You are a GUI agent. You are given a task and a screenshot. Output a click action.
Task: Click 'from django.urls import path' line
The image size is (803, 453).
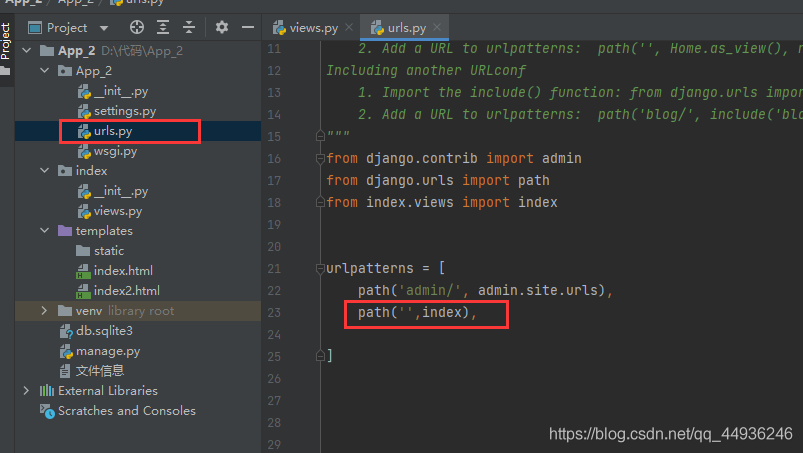(438, 180)
